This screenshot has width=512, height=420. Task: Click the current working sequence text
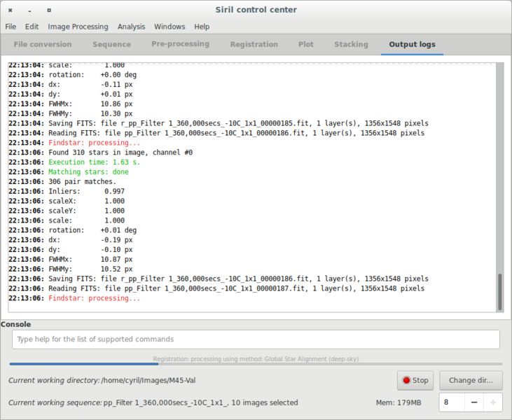coord(200,402)
